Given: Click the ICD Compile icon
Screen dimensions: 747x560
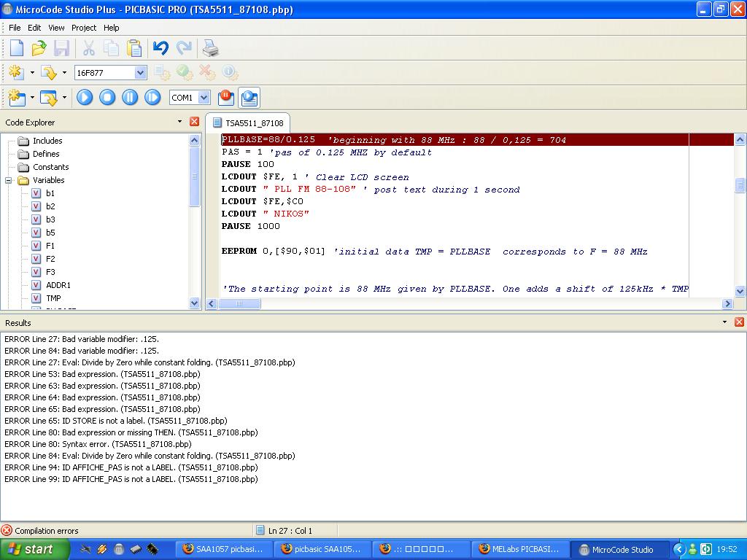Looking at the screenshot, I should [x=17, y=98].
